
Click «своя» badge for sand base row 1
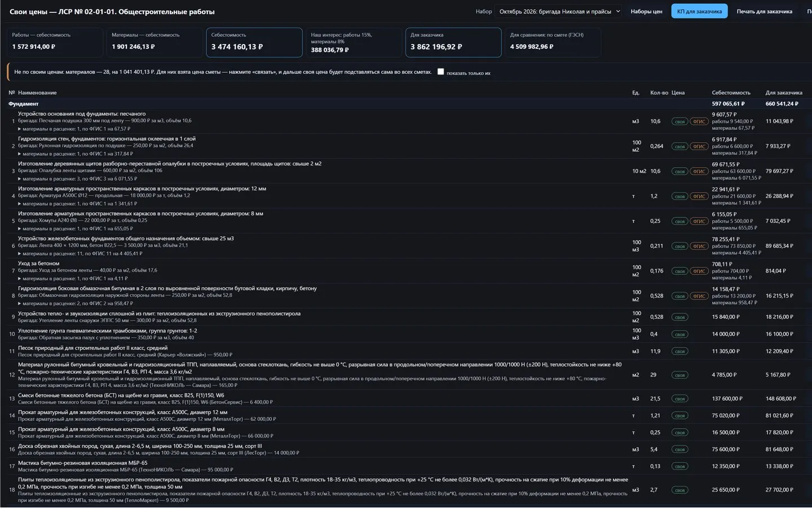[679, 121]
